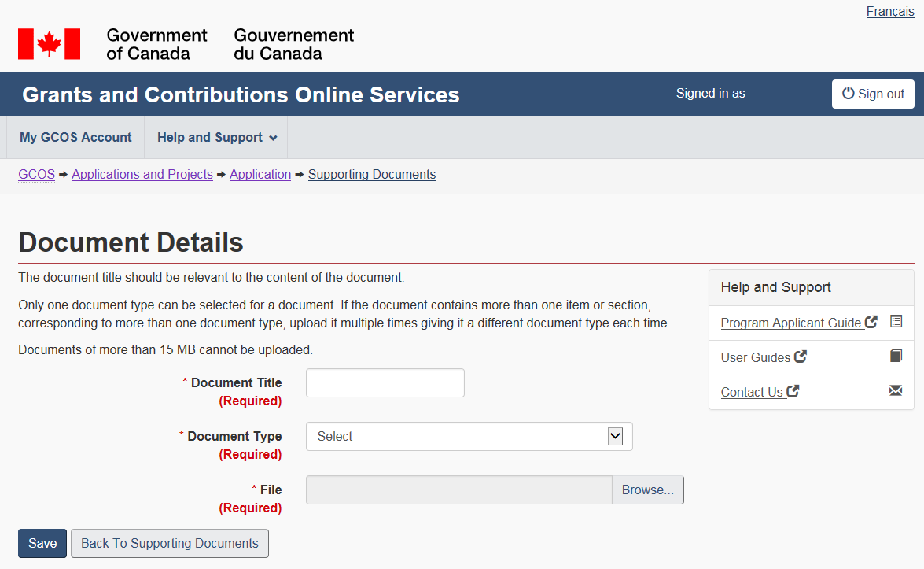Click into the Document Title field

(385, 383)
